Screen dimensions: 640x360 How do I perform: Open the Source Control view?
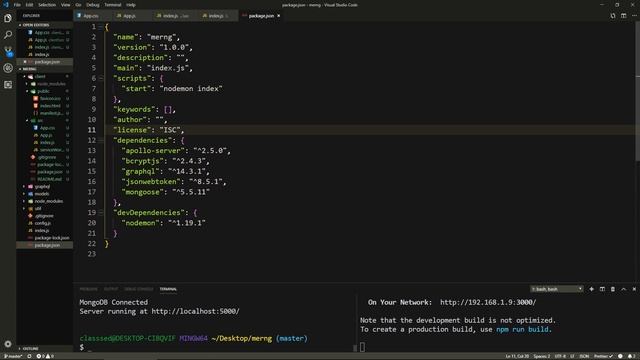8,51
